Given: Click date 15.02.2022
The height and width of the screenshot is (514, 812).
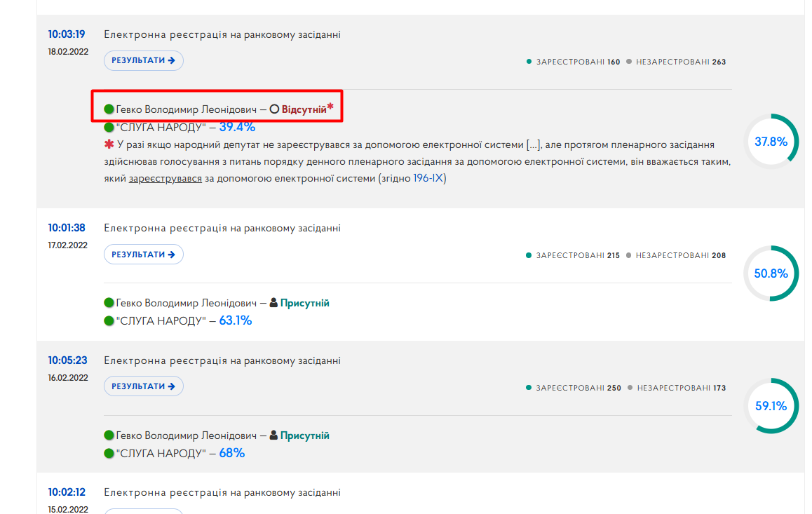Looking at the screenshot, I should (x=68, y=509).
